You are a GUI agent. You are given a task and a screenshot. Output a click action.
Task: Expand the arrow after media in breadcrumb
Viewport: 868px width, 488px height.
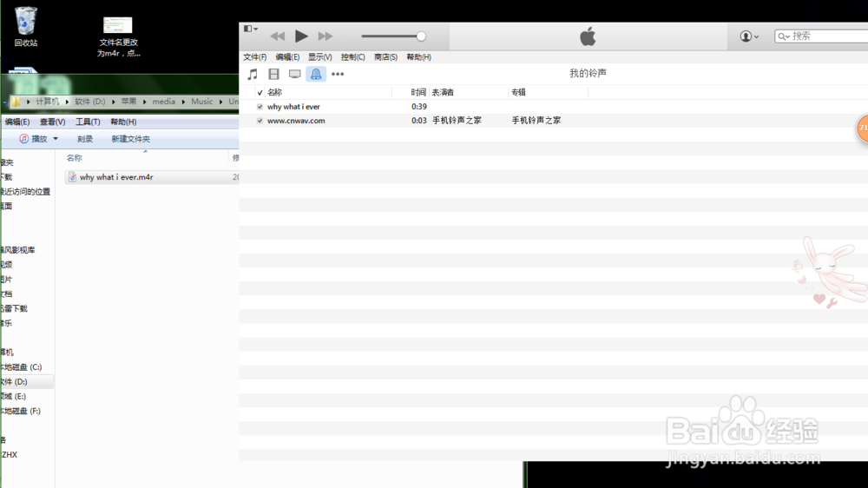coord(183,102)
